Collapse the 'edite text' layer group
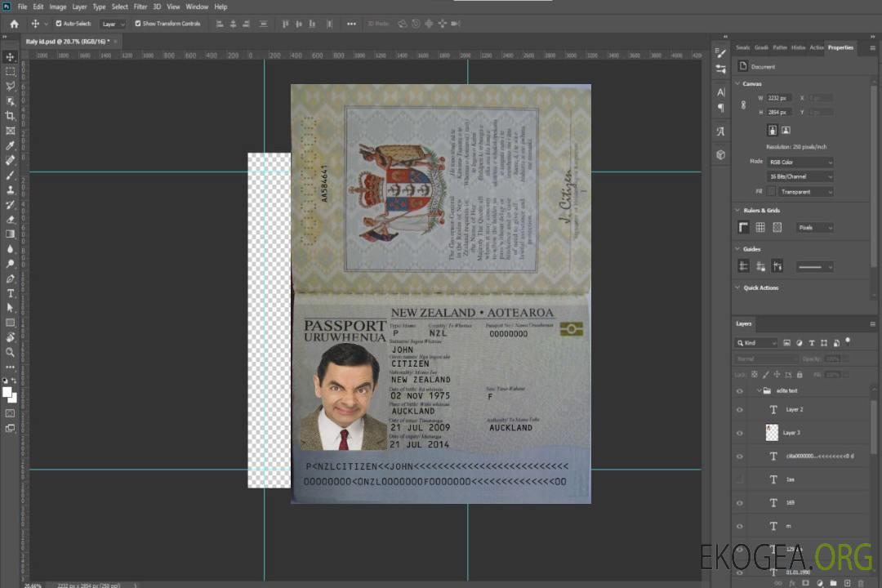The image size is (882, 588). tap(758, 390)
